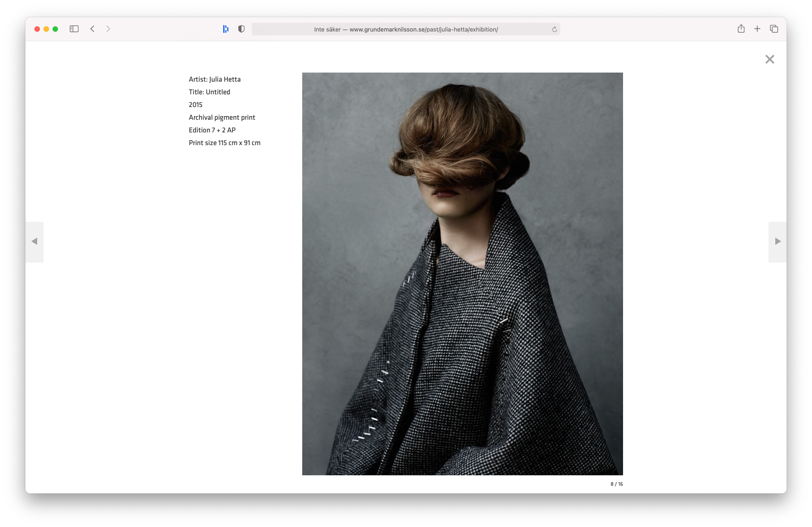Click the 'Edition 7 + 2 AP' text
Viewport: 812px width, 527px height.
click(212, 130)
